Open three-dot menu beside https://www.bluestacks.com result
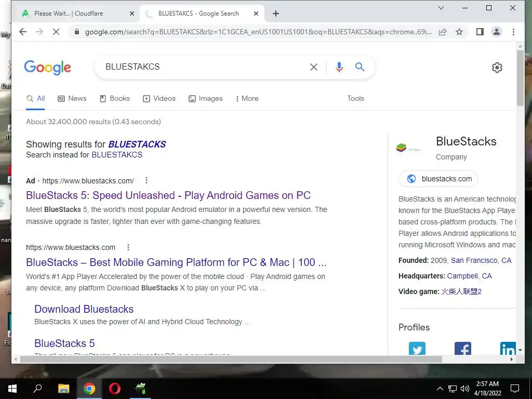This screenshot has height=399, width=532. tap(128, 247)
